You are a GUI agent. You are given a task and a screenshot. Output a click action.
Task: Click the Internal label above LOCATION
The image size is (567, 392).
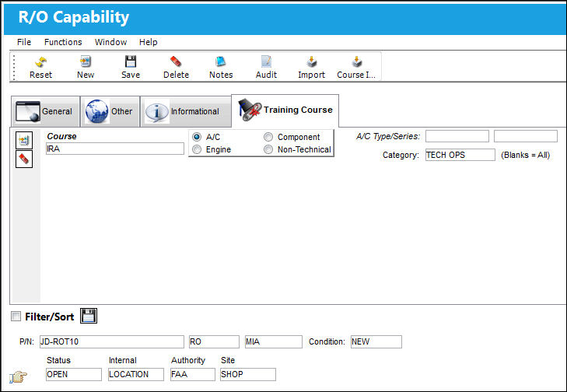[x=123, y=360]
